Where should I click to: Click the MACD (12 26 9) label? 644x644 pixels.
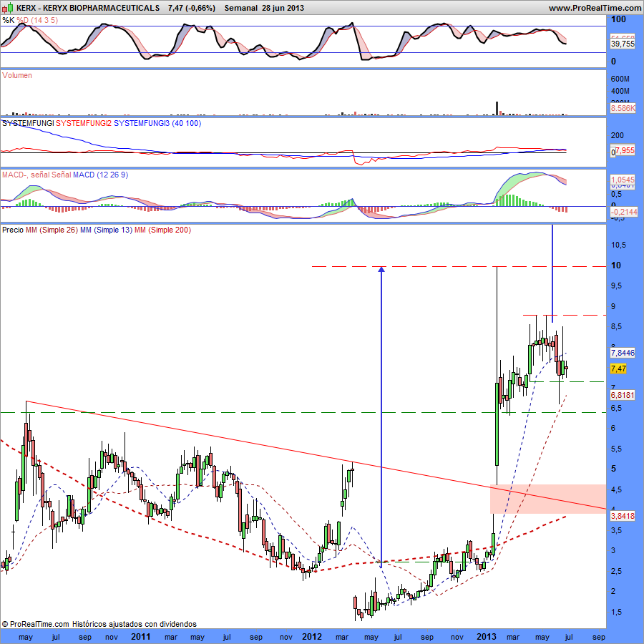coord(101,175)
